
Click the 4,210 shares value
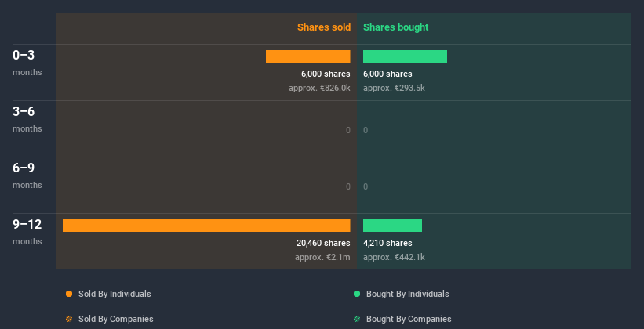(387, 243)
